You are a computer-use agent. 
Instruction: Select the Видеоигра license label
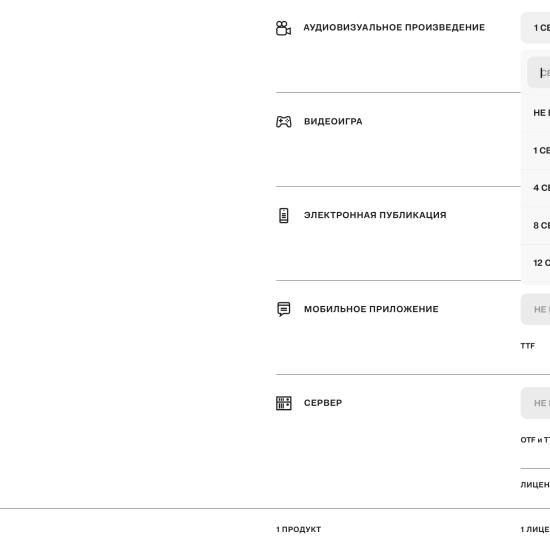click(x=333, y=121)
